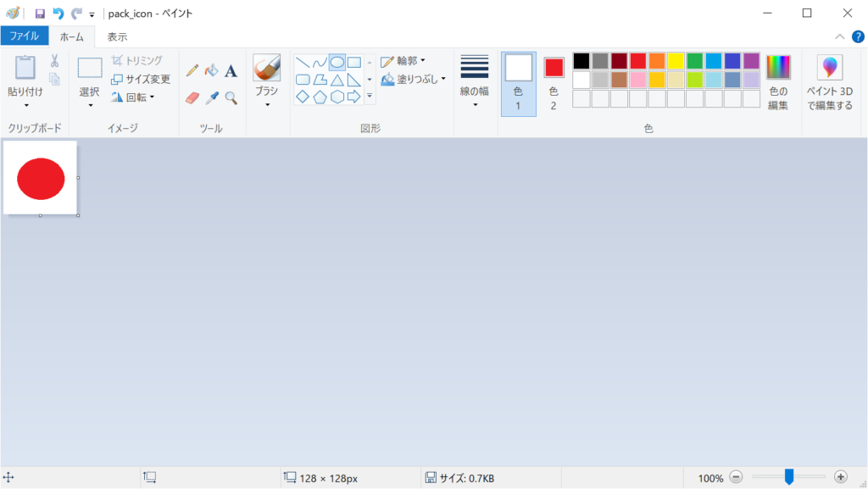Open the ファイル menu
Screen dimensions: 868x489
pos(25,36)
